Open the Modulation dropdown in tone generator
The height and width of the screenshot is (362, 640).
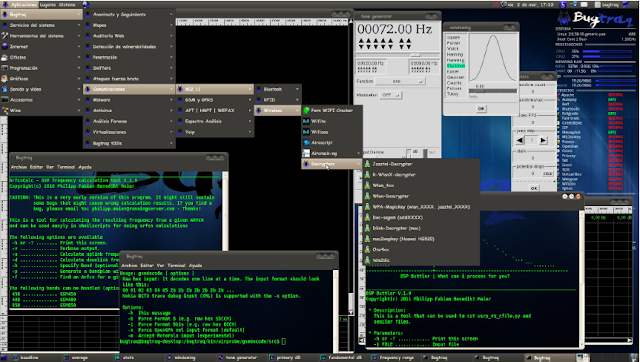pos(391,95)
